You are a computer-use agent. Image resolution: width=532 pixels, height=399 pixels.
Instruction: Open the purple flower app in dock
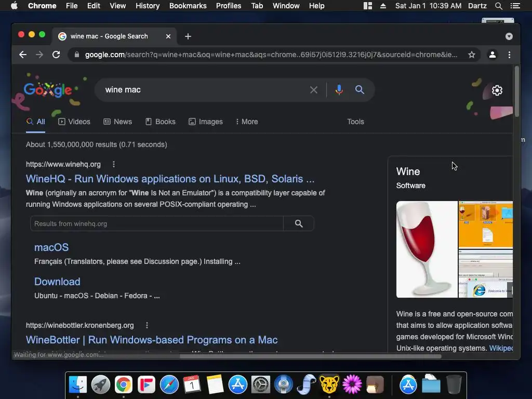coord(352,385)
